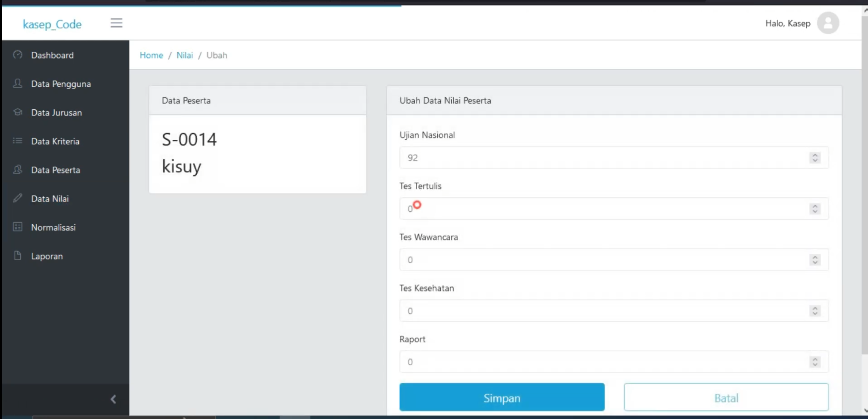
Task: Click the Halo, Kasep greeting text
Action: tap(788, 23)
